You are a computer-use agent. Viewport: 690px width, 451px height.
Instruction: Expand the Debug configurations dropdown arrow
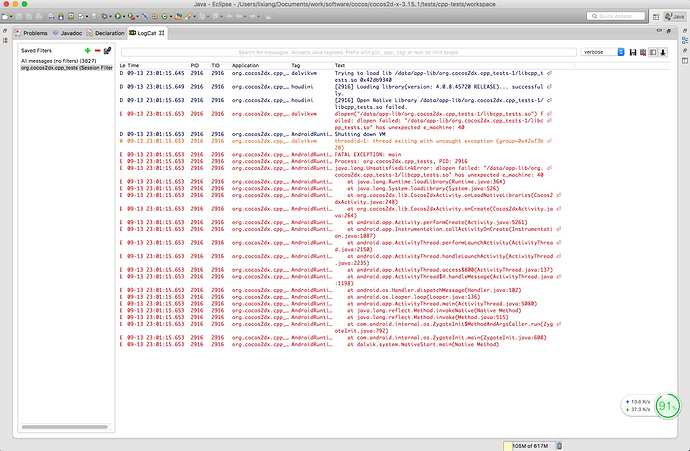pos(110,17)
